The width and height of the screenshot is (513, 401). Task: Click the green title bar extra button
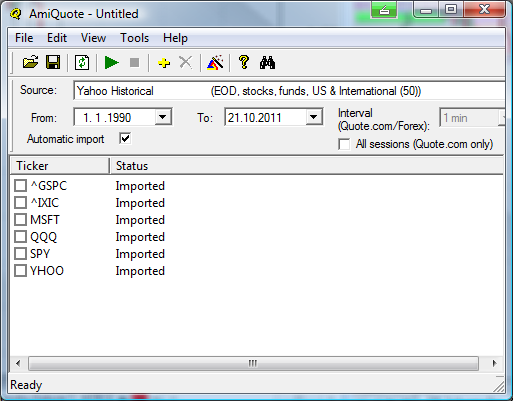[x=384, y=10]
